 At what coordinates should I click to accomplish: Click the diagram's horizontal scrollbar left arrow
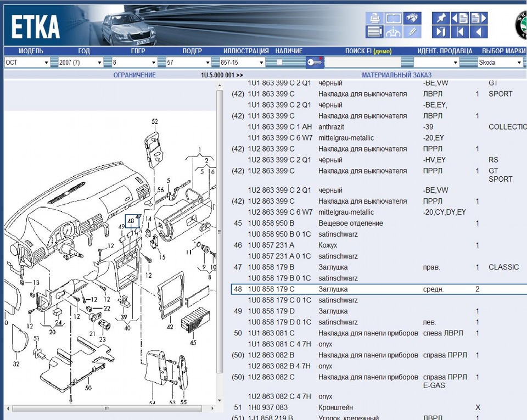(x=8, y=408)
